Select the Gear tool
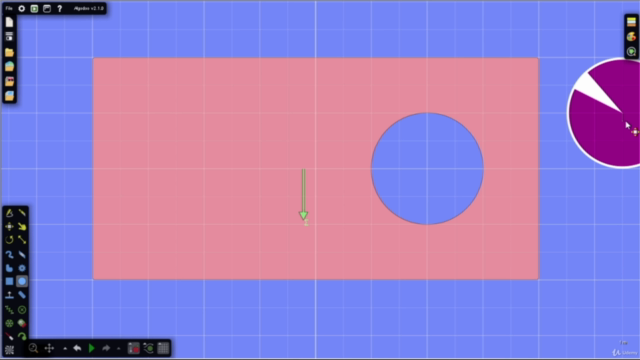640x360 pixels. (x=22, y=268)
